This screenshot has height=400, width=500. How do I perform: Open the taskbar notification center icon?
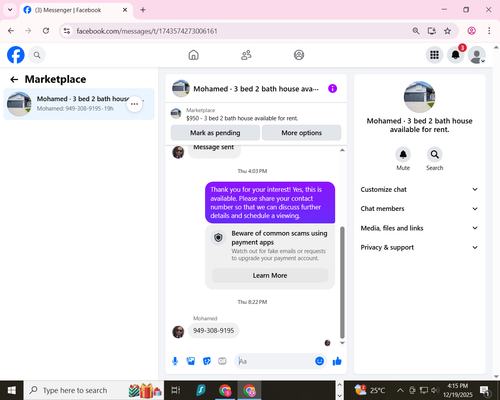pyautogui.click(x=484, y=390)
